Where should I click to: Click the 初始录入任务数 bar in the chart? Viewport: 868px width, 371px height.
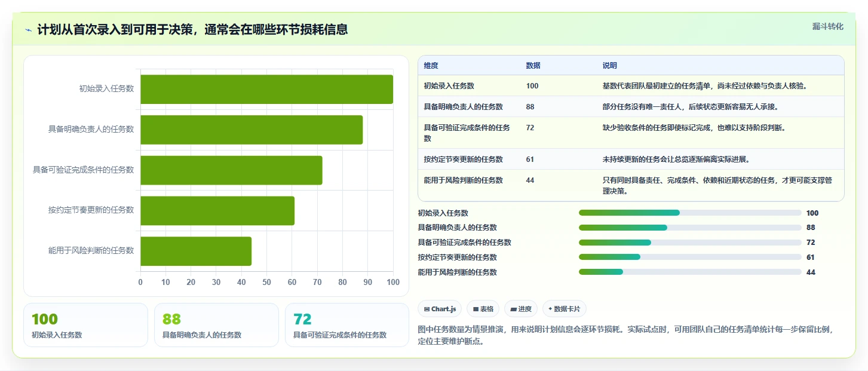(266, 89)
